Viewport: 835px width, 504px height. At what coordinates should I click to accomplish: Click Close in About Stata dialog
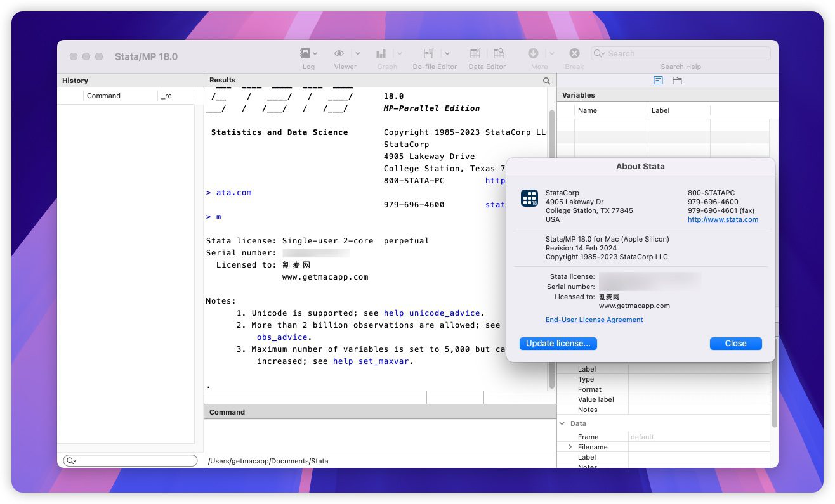click(736, 343)
